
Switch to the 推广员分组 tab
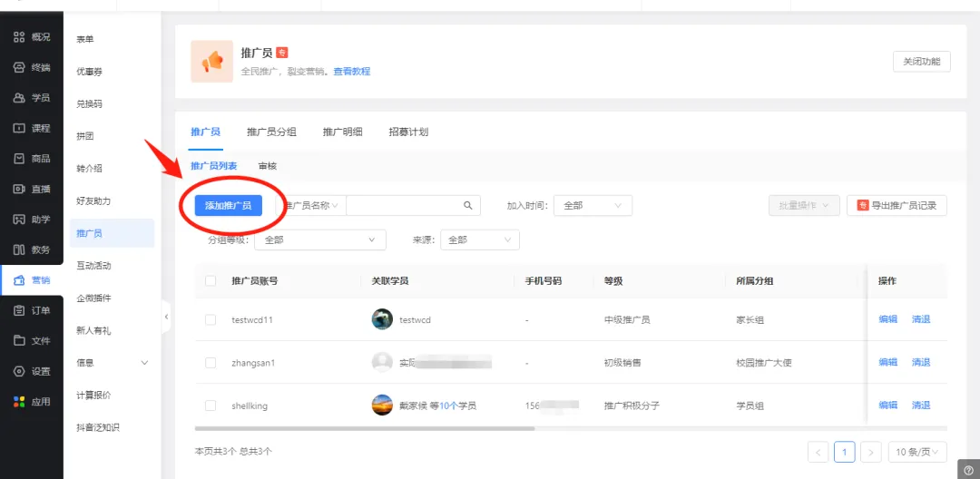(271, 132)
